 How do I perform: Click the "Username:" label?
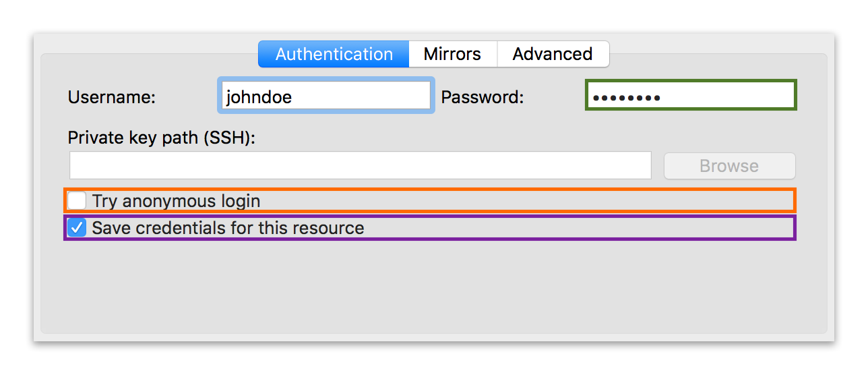tap(112, 97)
